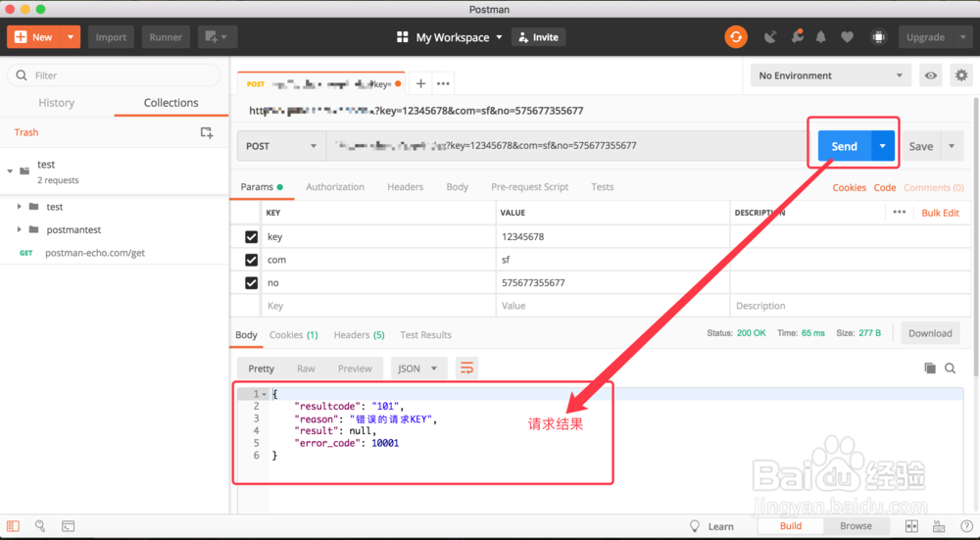Screen dimensions: 980x540
Task: Copy response body to clipboard
Action: tap(930, 368)
